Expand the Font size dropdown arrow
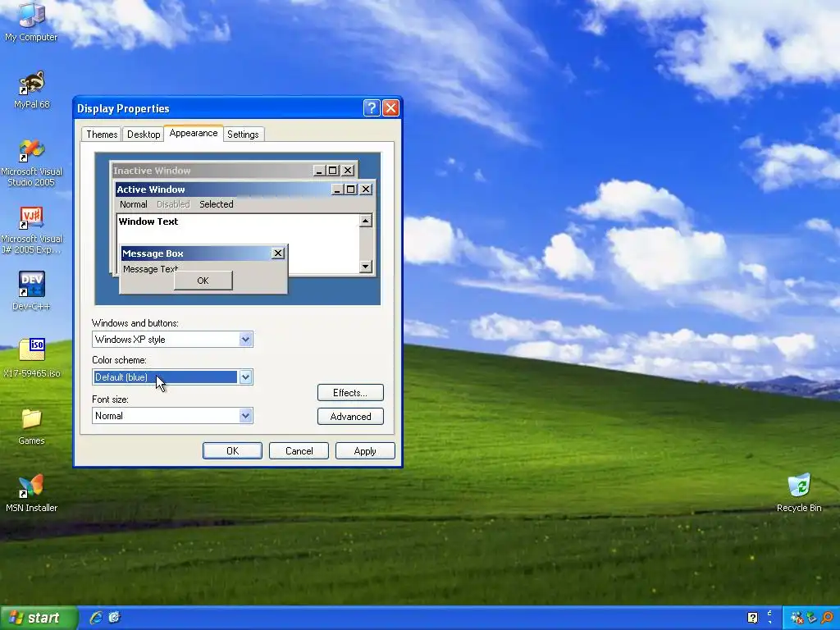This screenshot has height=630, width=840. tap(245, 416)
